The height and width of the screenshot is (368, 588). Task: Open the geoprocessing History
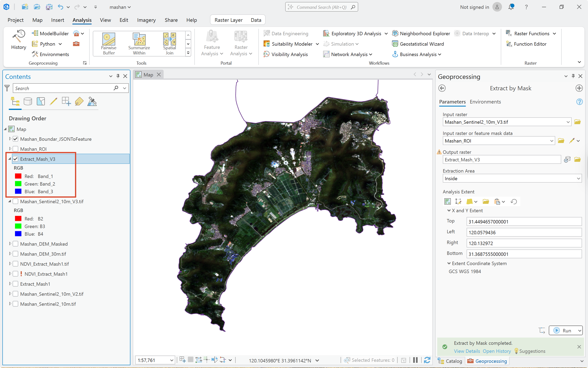(x=19, y=40)
